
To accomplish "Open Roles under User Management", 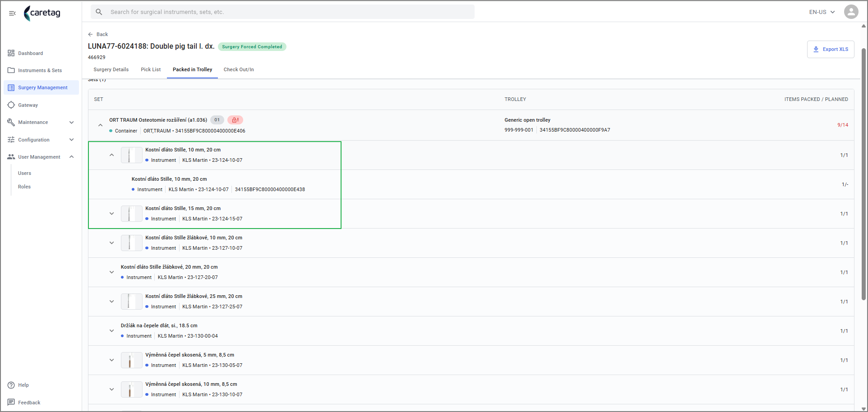I will [24, 187].
